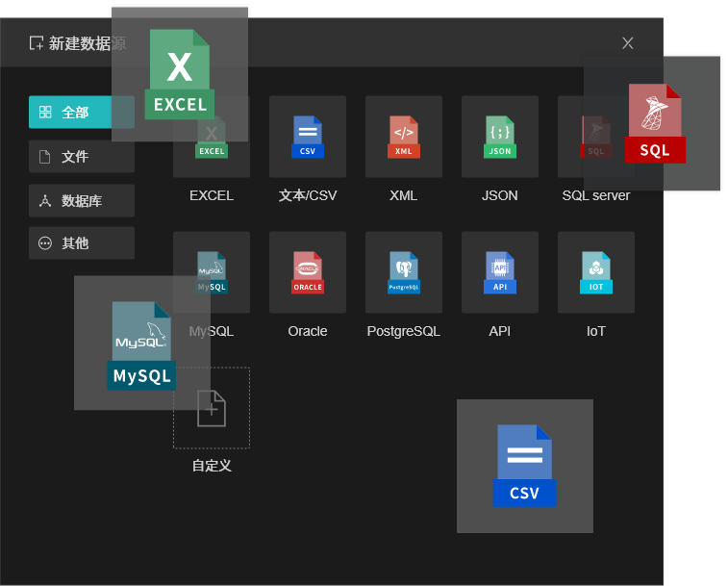The width and height of the screenshot is (728, 586).
Task: Click the 自定义 label text
Action: (212, 466)
